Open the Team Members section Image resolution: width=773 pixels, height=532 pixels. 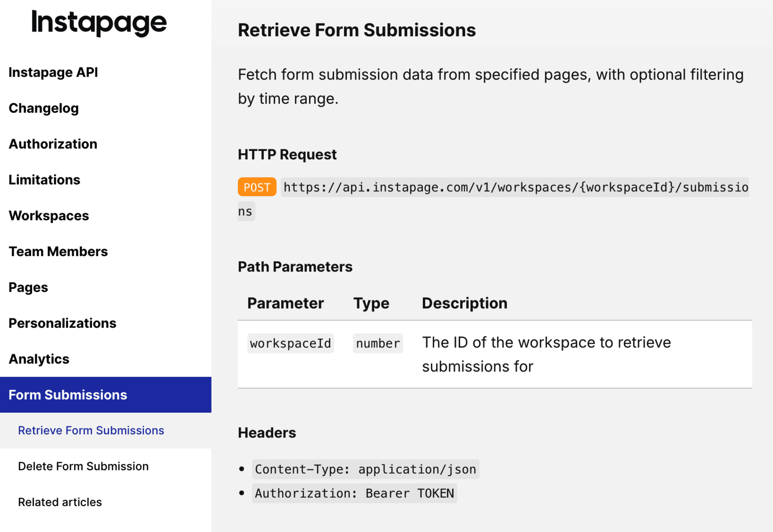tap(58, 252)
